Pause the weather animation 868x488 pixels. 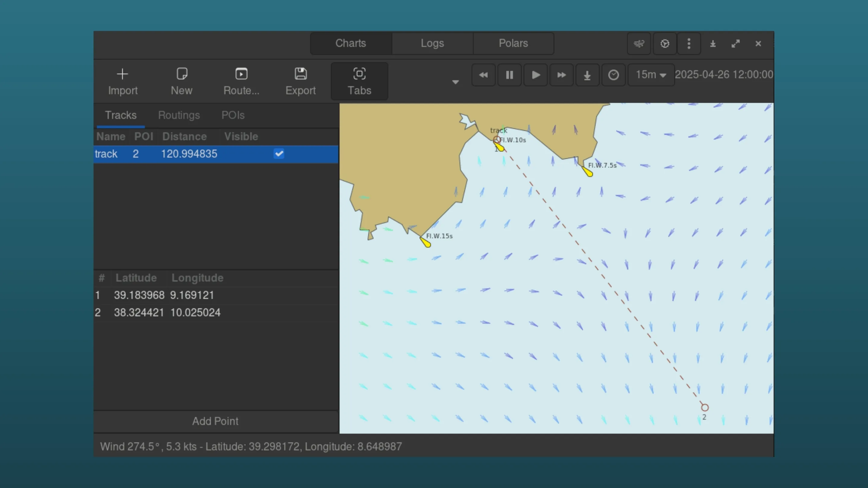click(509, 75)
